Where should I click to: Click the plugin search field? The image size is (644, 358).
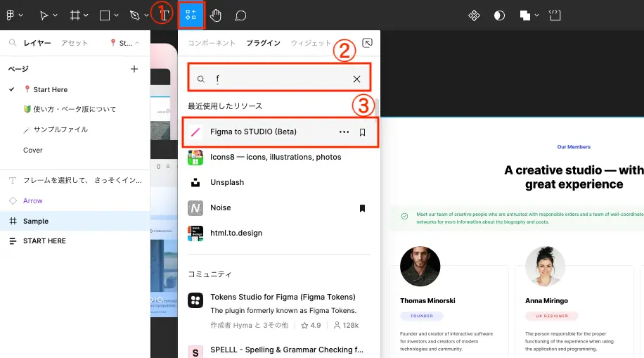point(279,79)
